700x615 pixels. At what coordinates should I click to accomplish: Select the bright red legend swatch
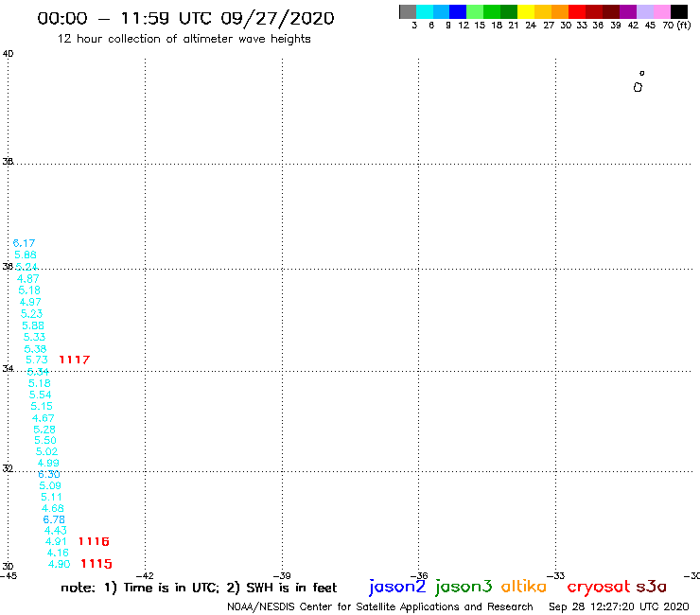[577, 11]
